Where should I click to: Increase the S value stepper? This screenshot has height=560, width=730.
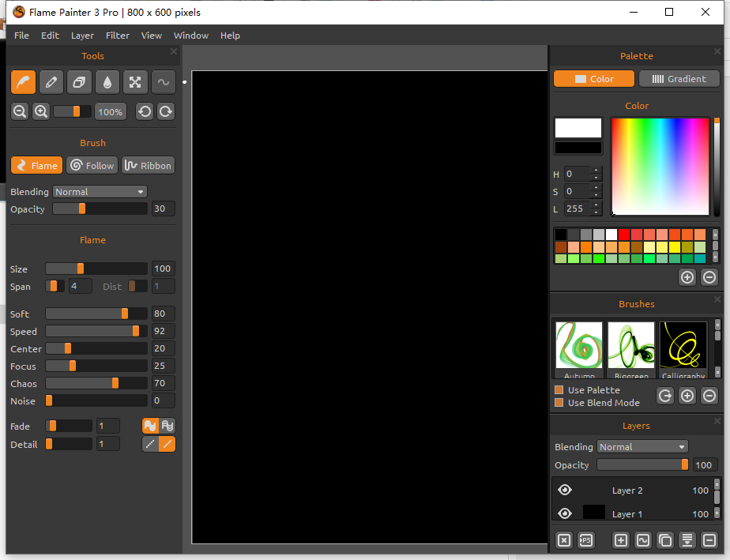596,188
